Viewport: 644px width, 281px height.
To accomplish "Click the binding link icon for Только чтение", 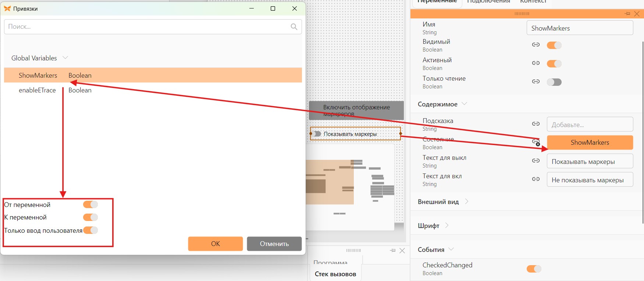I will click(x=536, y=81).
